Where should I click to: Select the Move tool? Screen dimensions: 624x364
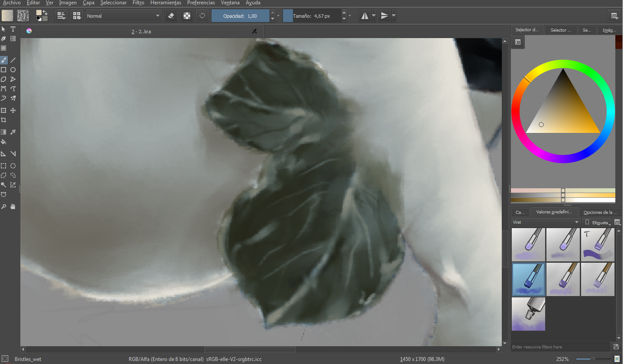point(13,110)
